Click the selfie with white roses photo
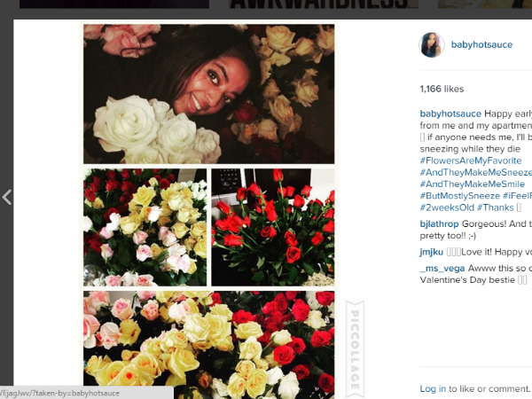Viewport: 532px width, 399px height. pyautogui.click(x=208, y=94)
